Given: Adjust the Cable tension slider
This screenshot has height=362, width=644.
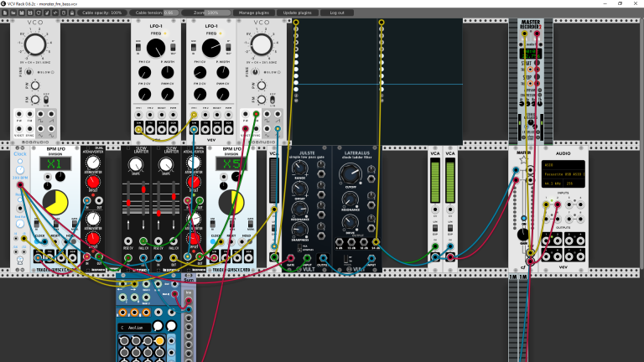Looking at the screenshot, I should 154,13.
